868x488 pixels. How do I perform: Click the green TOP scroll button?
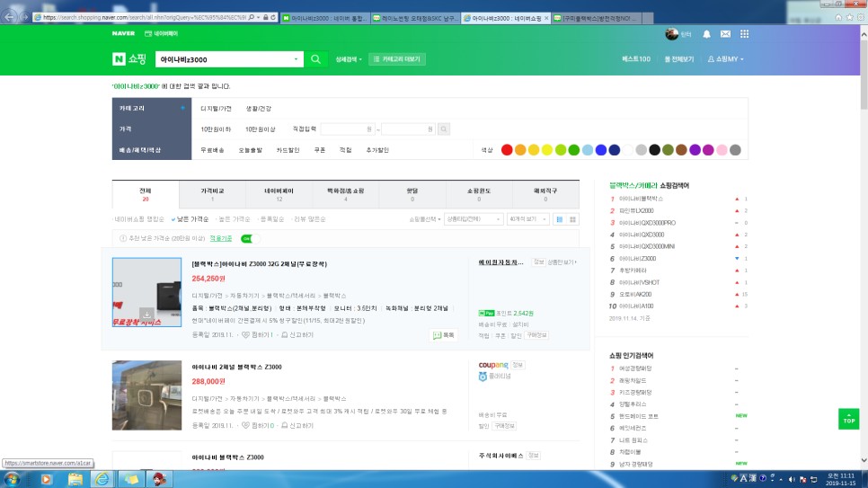(848, 419)
